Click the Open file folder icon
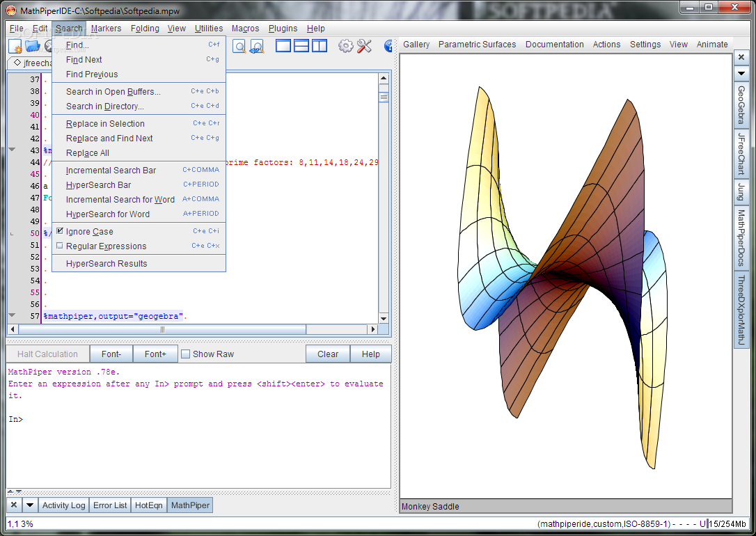Viewport: 756px width, 536px height. tap(32, 46)
